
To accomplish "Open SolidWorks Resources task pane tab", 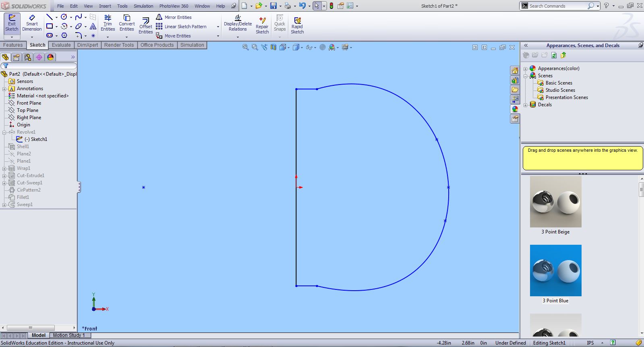I will click(x=515, y=70).
